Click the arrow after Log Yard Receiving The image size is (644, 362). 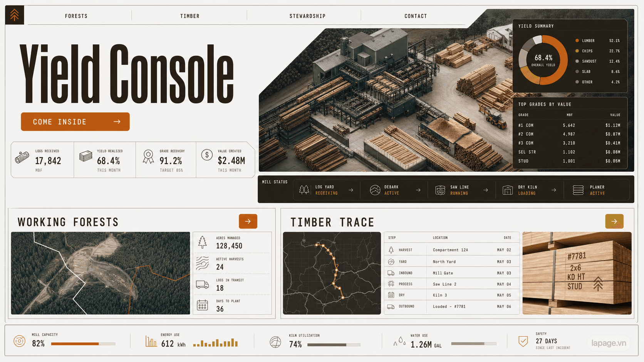[x=351, y=190]
